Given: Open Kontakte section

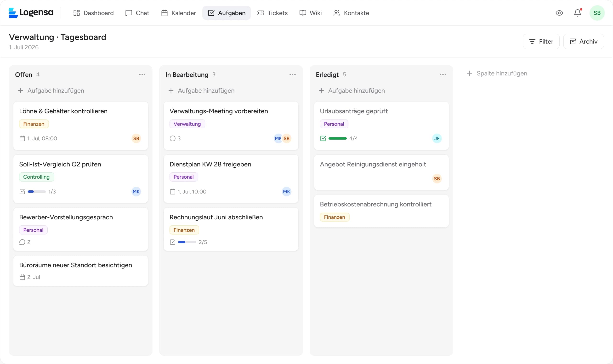Looking at the screenshot, I should 351,13.
